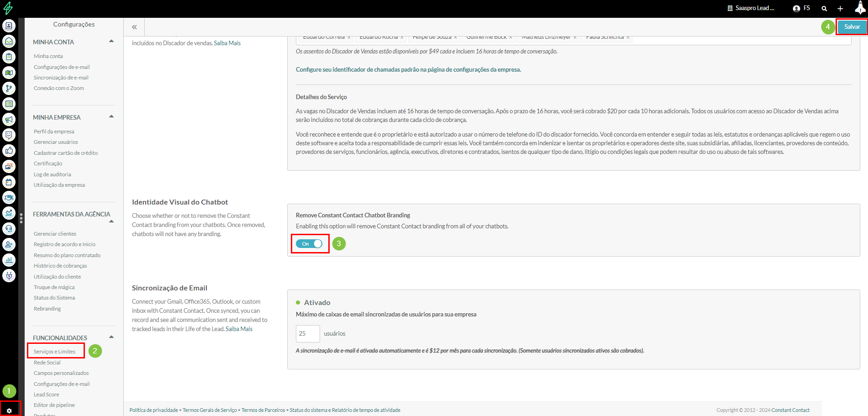Open Truque de mágica page

(54, 287)
